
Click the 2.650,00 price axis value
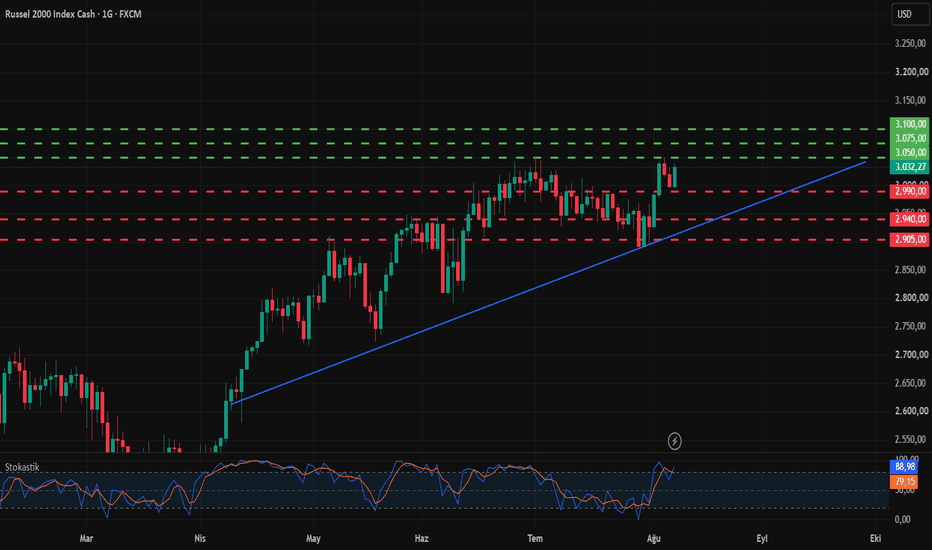(911, 383)
